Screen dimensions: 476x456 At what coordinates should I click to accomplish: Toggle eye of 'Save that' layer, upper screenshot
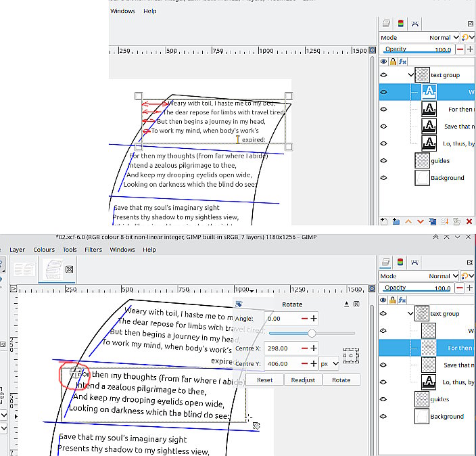point(384,127)
